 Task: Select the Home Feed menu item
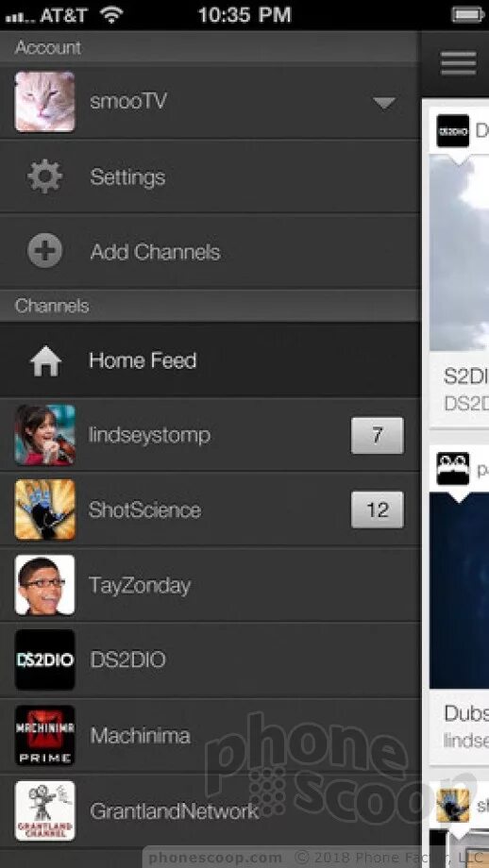[210, 360]
